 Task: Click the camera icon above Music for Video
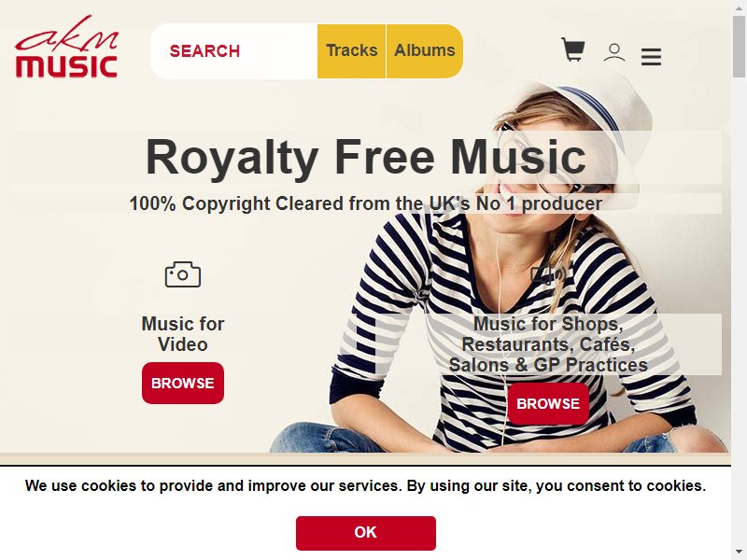[x=183, y=274]
